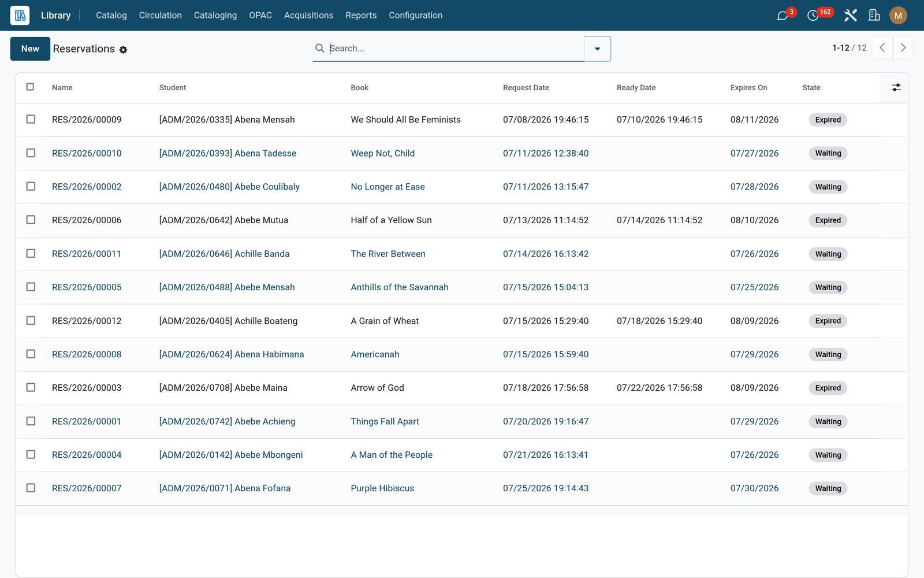Image resolution: width=924 pixels, height=578 pixels.
Task: Tick the checkbox for RES/2026/00007
Action: point(31,488)
